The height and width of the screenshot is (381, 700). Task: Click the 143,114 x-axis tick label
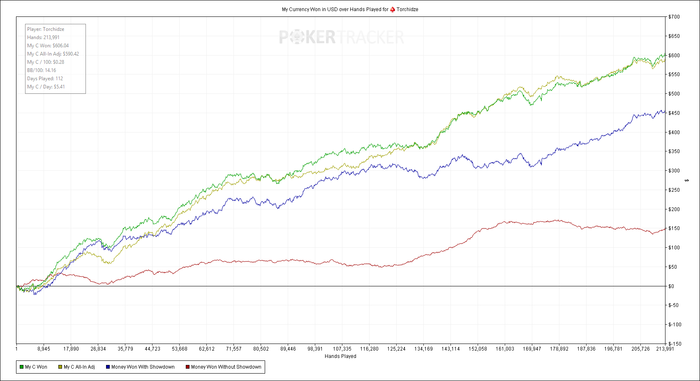(x=450, y=349)
